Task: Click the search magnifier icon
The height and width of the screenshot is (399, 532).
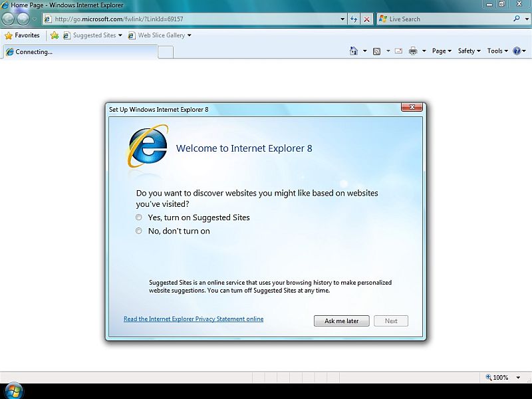Action: coord(517,19)
